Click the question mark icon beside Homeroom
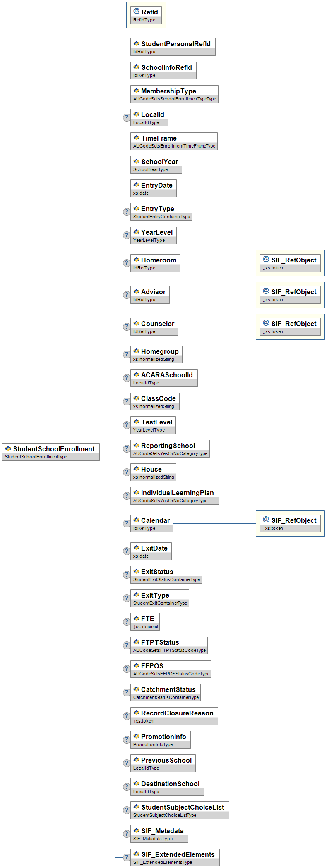Screen dimensions: 334x868 (127, 263)
